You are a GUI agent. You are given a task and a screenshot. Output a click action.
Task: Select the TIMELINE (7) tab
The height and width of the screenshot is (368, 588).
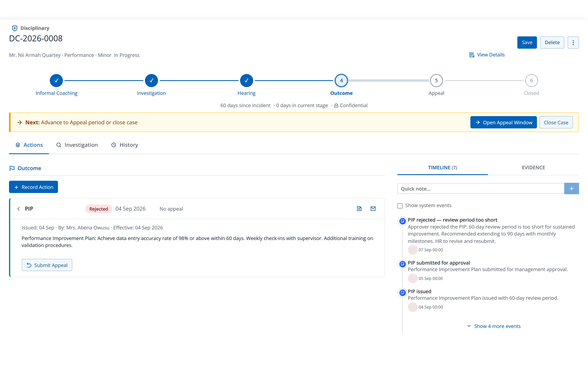tap(442, 168)
